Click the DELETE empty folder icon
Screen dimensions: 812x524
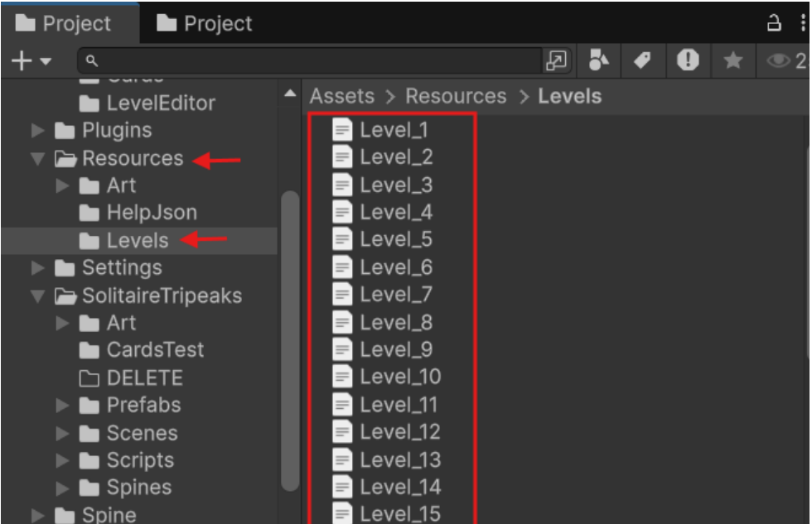coord(89,378)
